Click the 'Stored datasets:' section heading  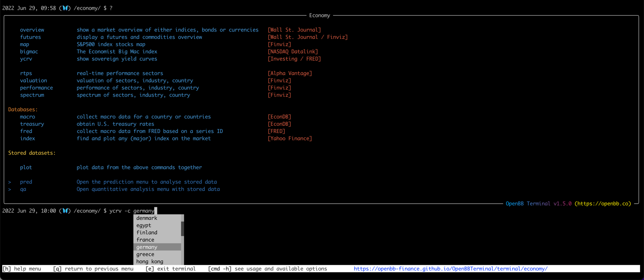(x=32, y=153)
